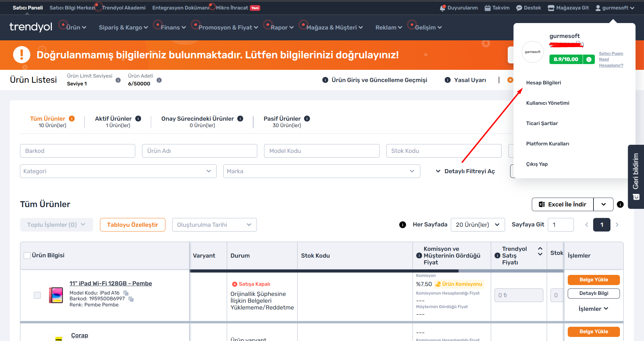Expand the Sipariş & Kargo menu
This screenshot has width=644, height=341.
pos(123,27)
